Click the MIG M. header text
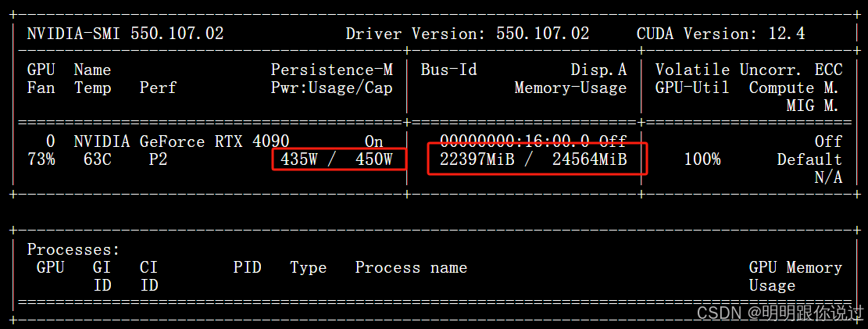The width and height of the screenshot is (868, 329). pos(814,105)
